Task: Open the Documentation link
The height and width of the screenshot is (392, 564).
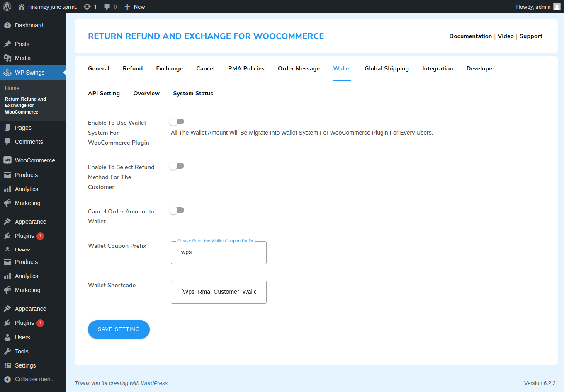Action: coord(470,36)
